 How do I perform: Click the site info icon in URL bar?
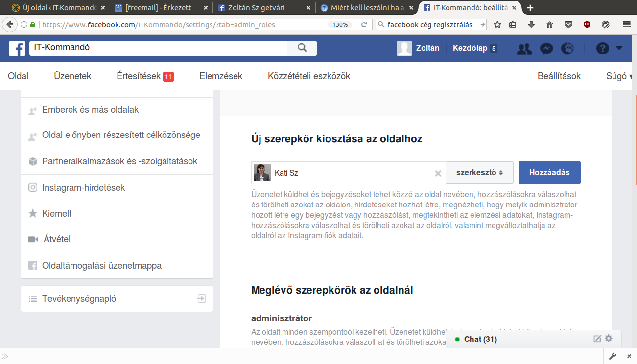coord(24,24)
